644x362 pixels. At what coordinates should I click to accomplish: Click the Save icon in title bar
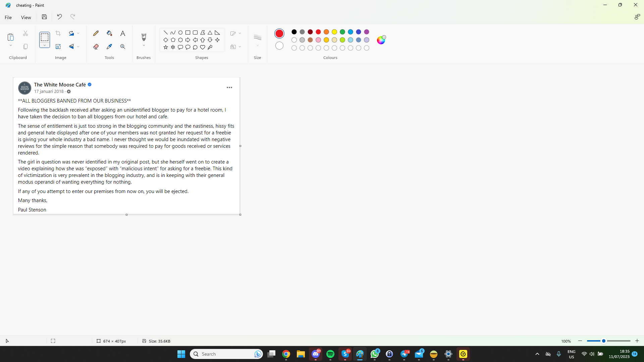(x=44, y=17)
